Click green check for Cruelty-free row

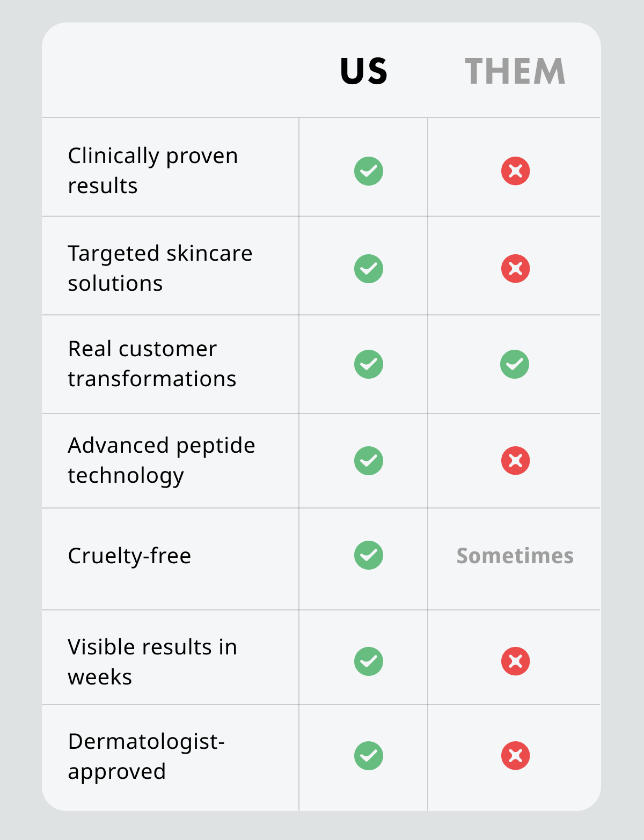[369, 555]
